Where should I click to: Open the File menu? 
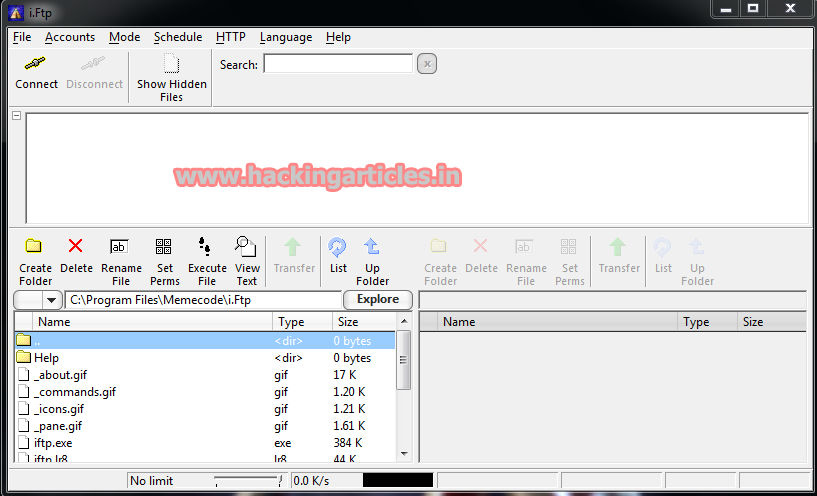tap(22, 37)
